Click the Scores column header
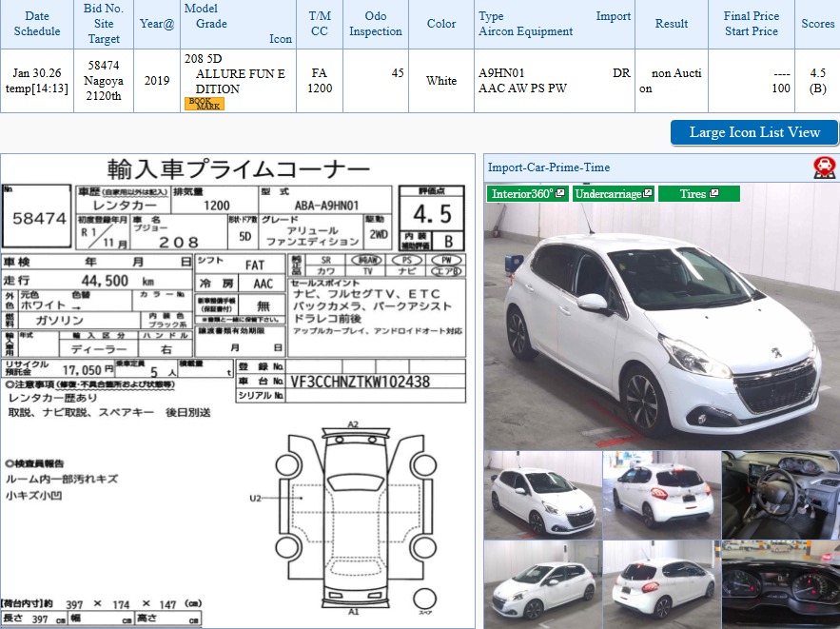 coord(817,24)
